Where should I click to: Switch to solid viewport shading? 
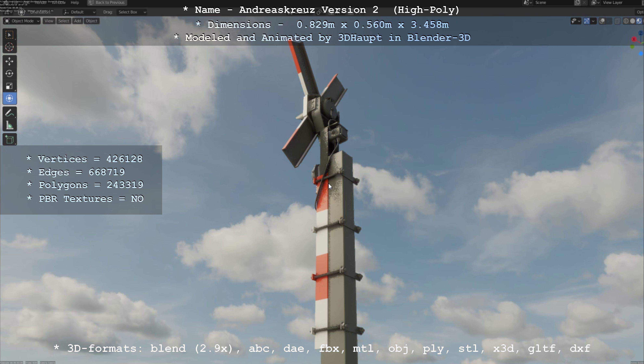click(632, 21)
